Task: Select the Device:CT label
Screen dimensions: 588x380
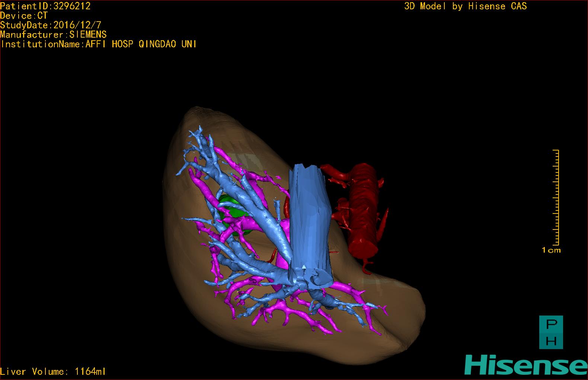Action: point(24,16)
